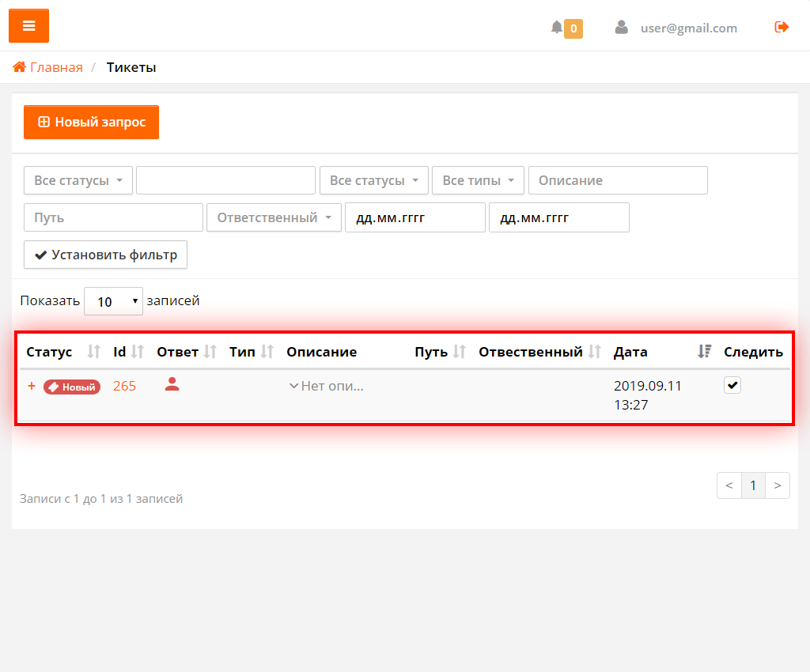Open the Все типы dropdown

point(478,180)
